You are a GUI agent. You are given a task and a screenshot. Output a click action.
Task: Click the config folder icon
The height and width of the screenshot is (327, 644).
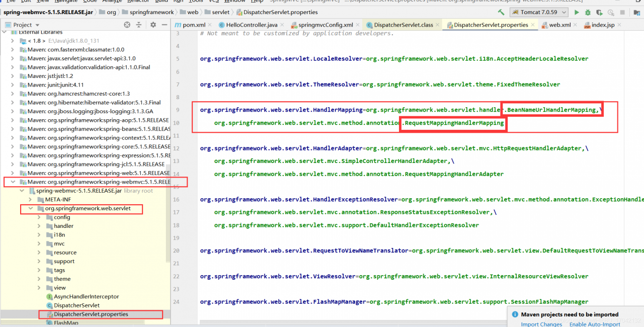tap(49, 217)
